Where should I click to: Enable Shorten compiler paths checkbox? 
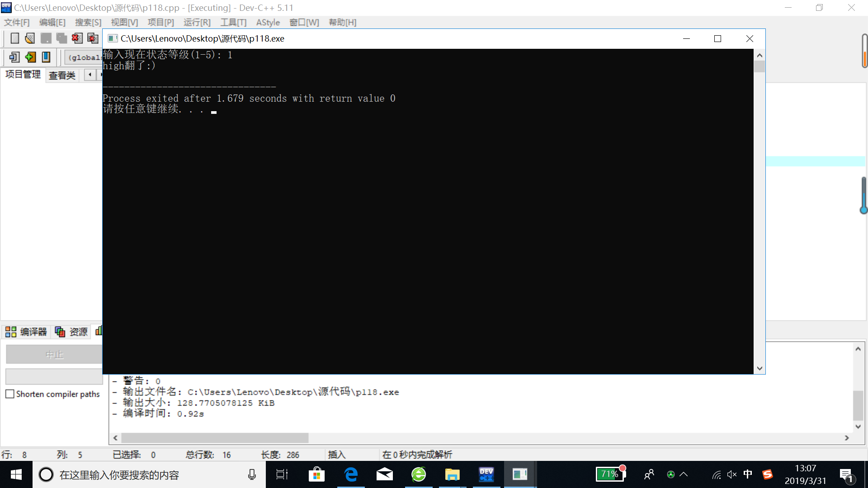(10, 394)
